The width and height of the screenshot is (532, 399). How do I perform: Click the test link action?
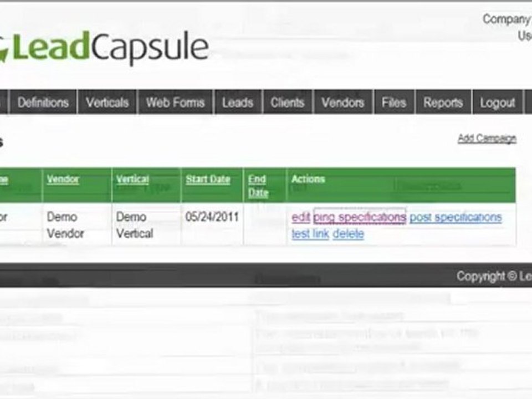[310, 234]
